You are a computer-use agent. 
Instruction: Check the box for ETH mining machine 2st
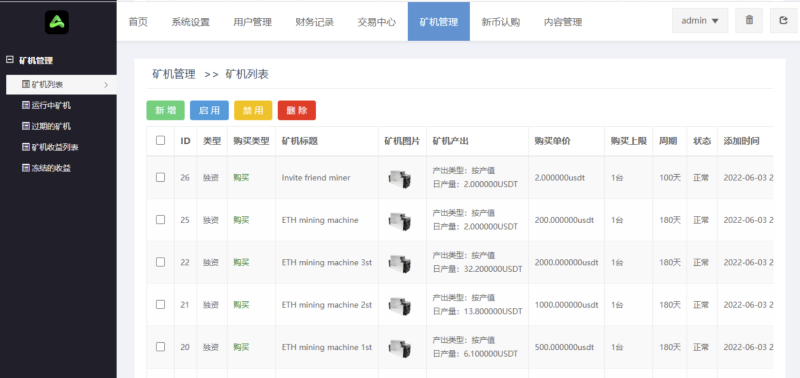[160, 305]
